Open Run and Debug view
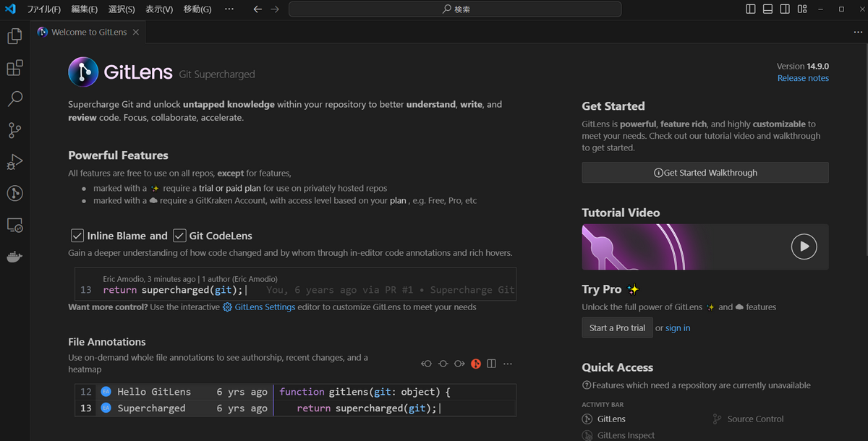Screen dimensions: 868x441 coord(14,161)
